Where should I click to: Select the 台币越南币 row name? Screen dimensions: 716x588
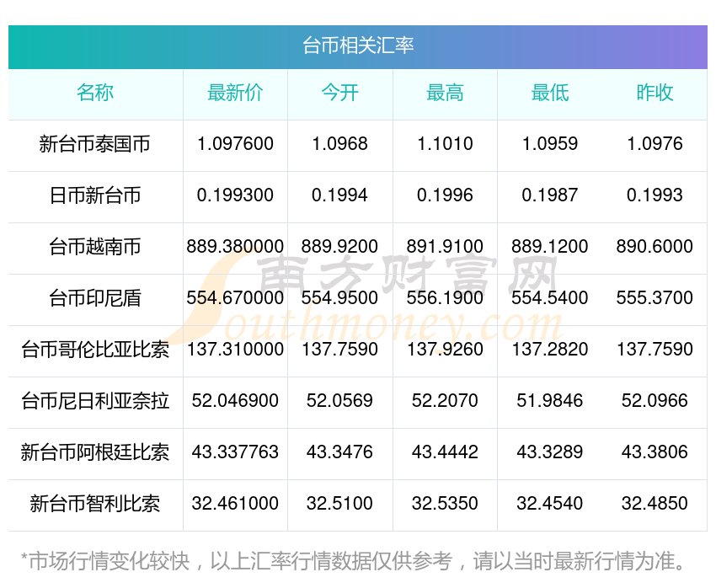95,247
